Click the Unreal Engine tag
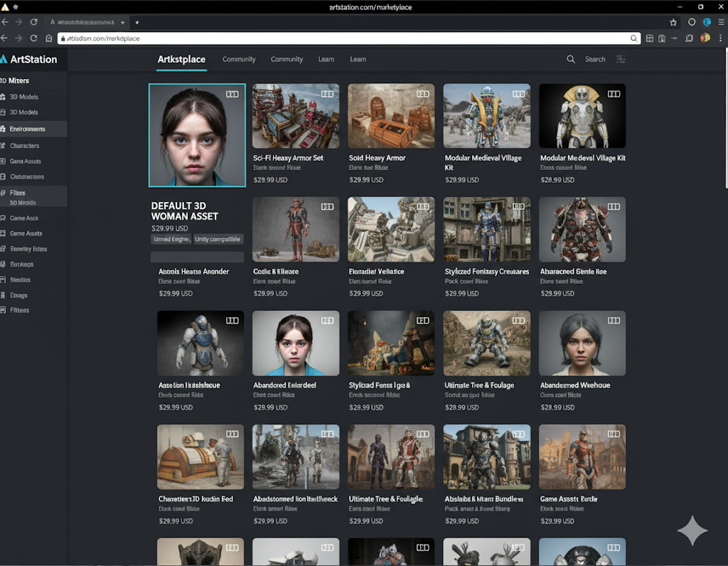The image size is (728, 566). pos(171,240)
